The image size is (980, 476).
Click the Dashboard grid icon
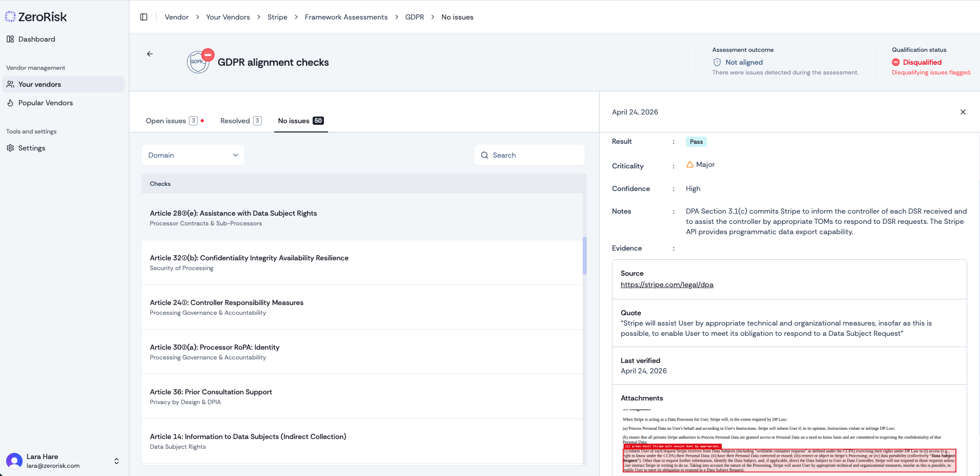pos(10,39)
